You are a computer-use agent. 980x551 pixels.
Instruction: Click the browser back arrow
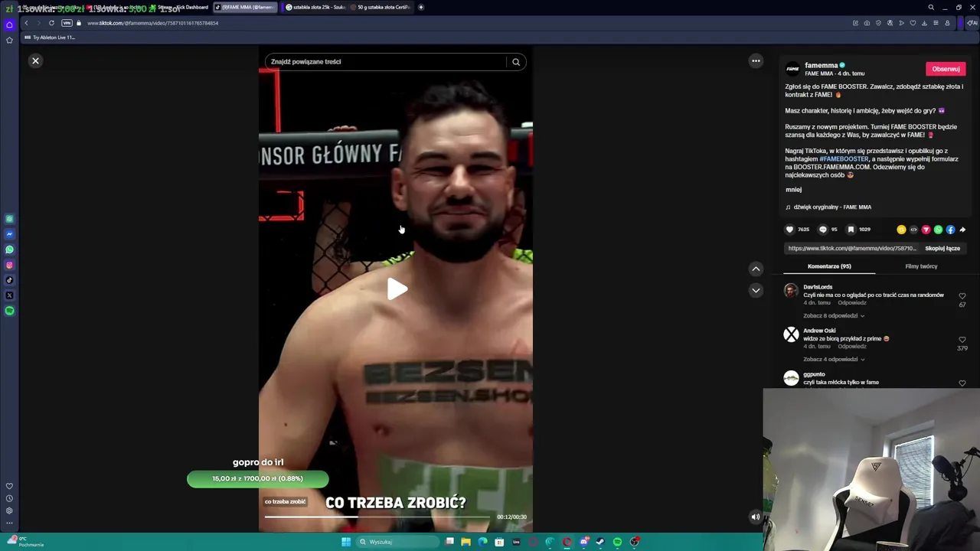pyautogui.click(x=26, y=23)
